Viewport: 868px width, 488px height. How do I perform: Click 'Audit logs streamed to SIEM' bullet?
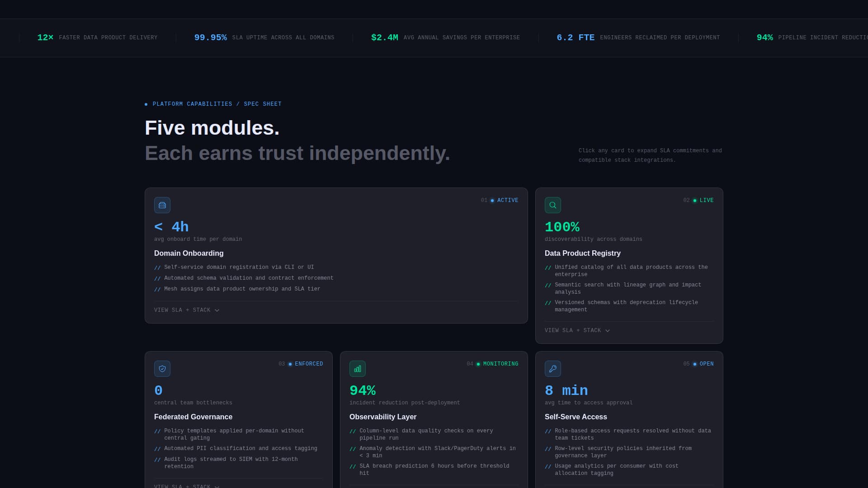click(x=231, y=463)
